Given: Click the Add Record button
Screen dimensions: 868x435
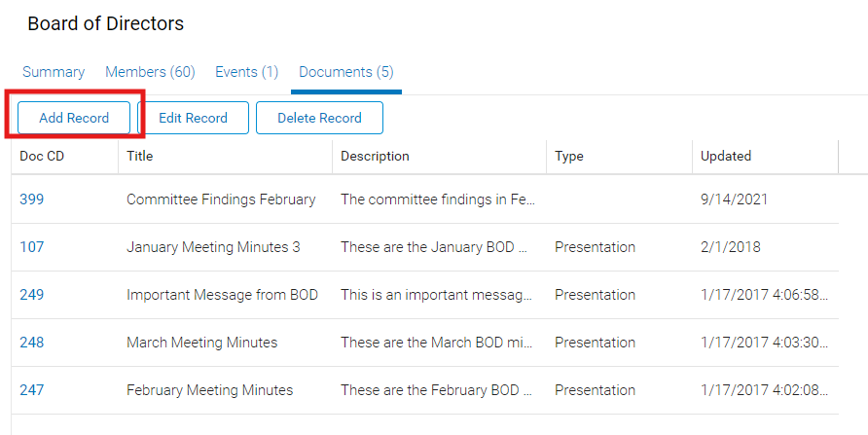Looking at the screenshot, I should click(x=74, y=118).
